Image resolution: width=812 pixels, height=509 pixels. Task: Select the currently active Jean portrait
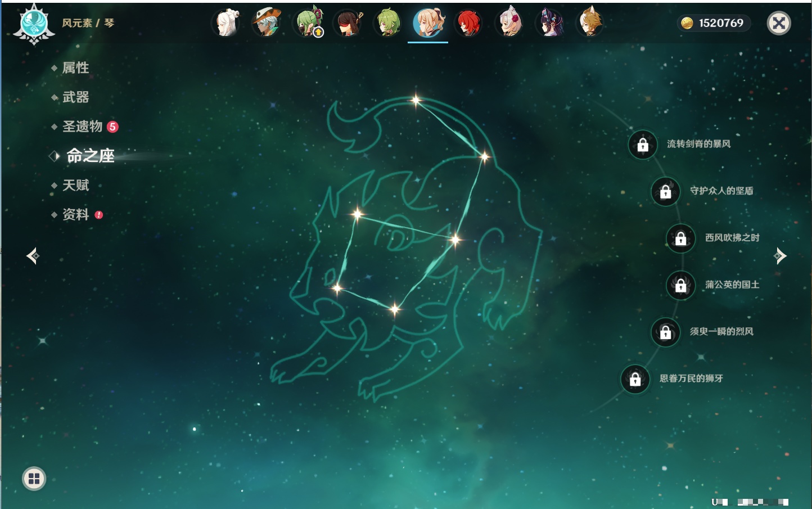(428, 22)
